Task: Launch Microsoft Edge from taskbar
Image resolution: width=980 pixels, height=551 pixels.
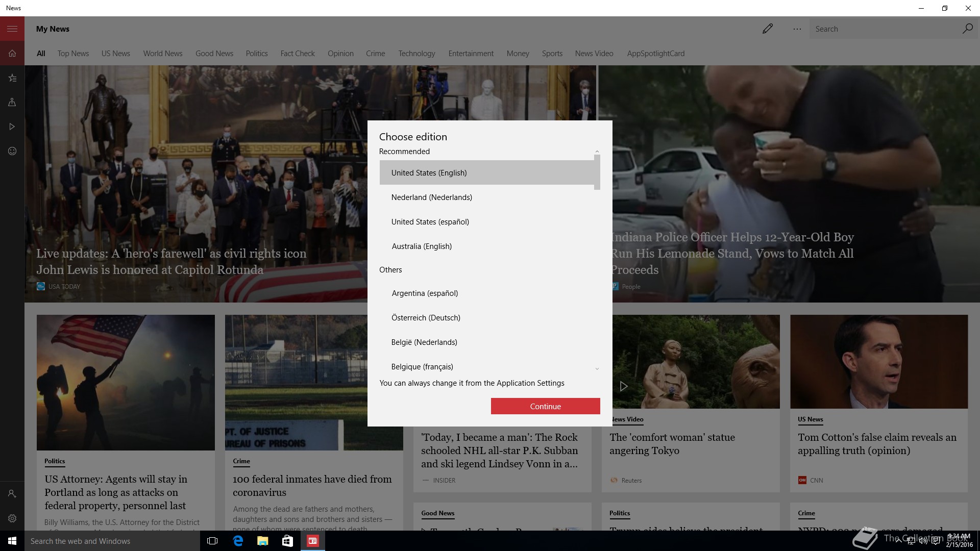Action: tap(238, 541)
